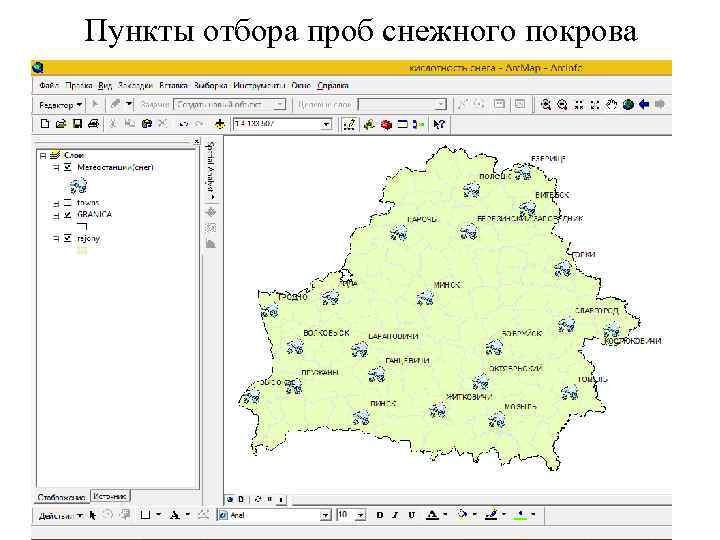Viewport: 720px width, 540px height.
Task: Collapse the Слои tree root node
Action: click(43, 156)
